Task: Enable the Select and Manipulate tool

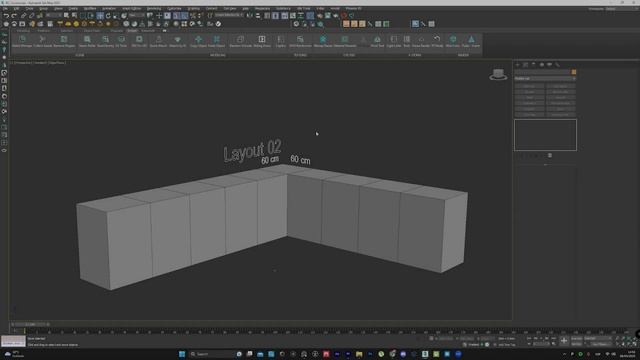Action: (x=159, y=16)
